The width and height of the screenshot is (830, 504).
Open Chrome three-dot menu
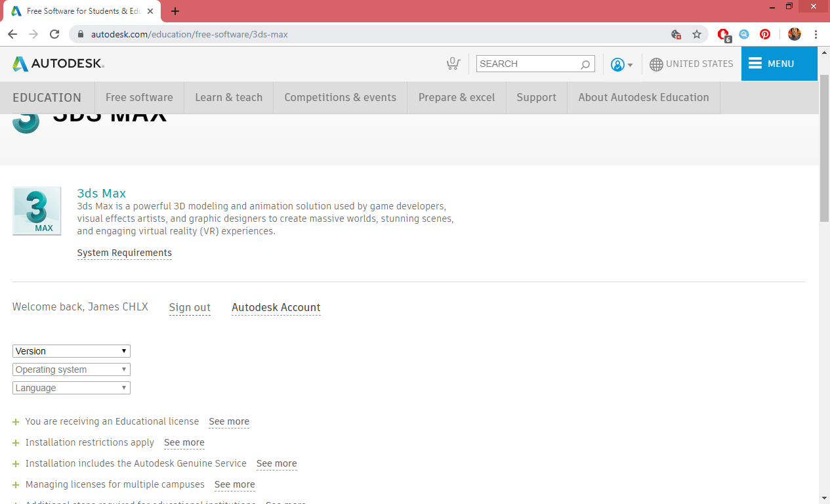[816, 34]
